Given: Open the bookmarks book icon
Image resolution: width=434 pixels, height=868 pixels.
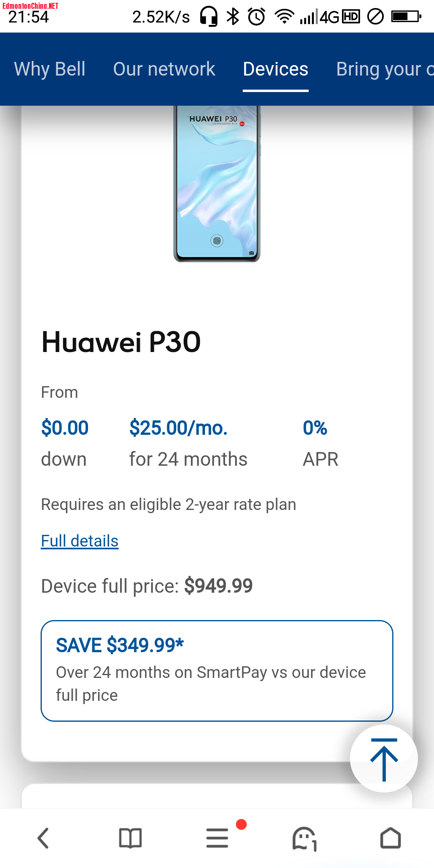Looking at the screenshot, I should point(130,838).
